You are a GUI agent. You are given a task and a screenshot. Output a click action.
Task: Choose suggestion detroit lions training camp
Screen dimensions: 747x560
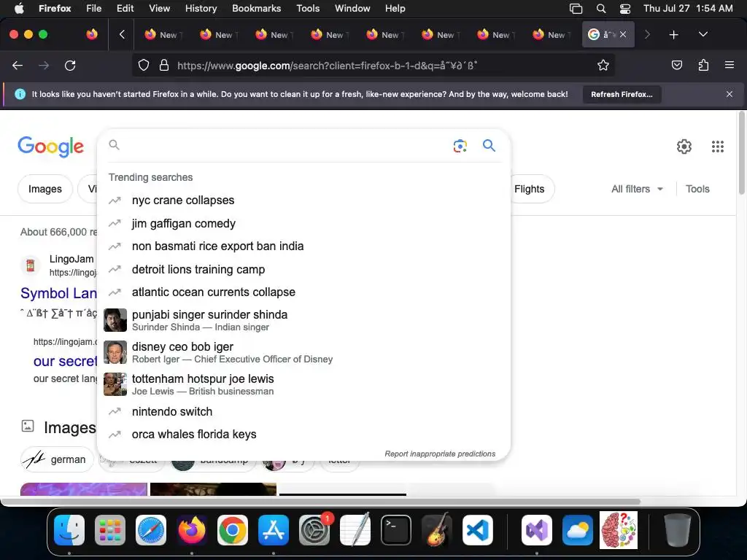tap(303, 269)
